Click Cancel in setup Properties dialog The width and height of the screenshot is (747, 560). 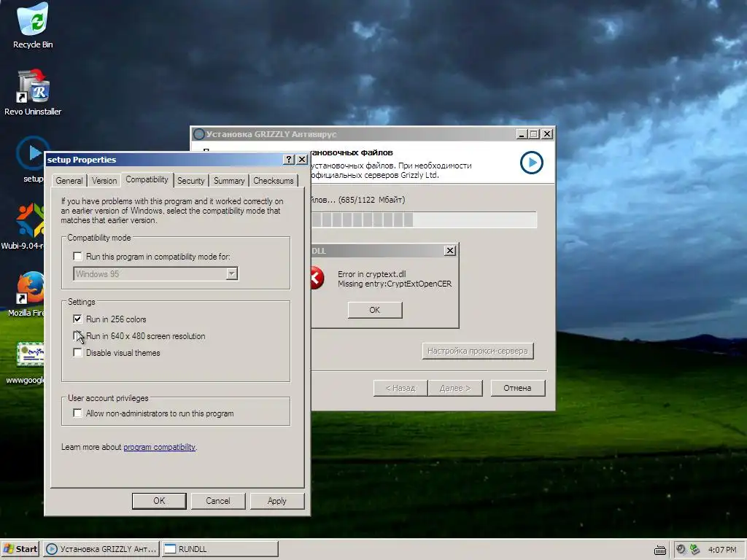point(217,501)
